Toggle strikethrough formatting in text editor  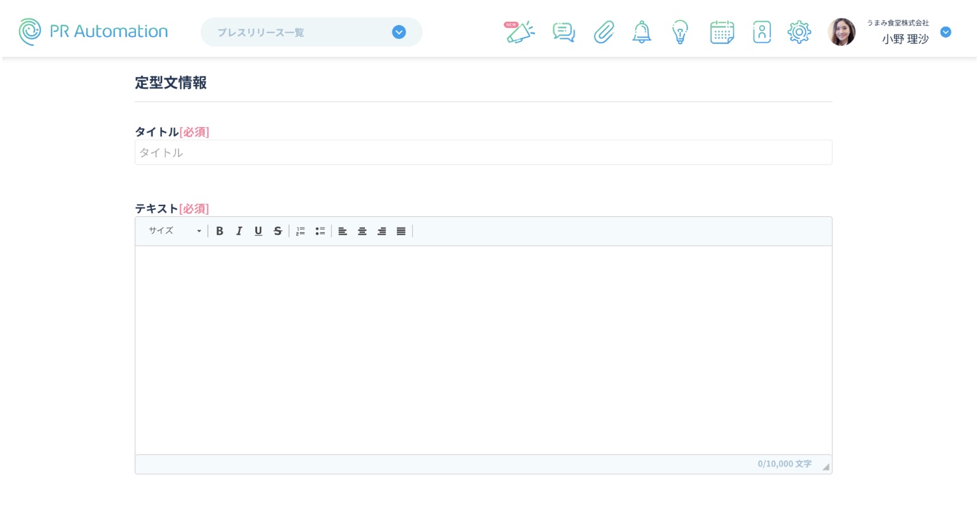(x=278, y=231)
